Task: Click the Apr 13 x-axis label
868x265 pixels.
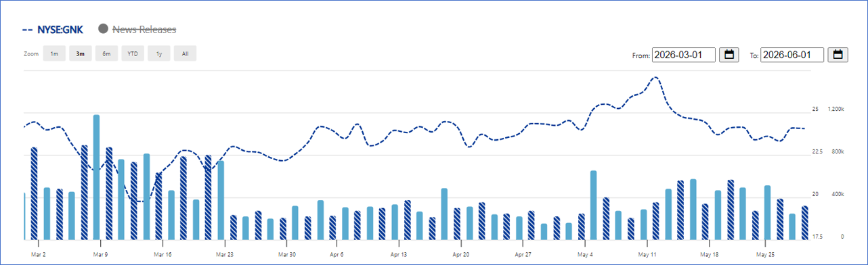Action: click(399, 255)
